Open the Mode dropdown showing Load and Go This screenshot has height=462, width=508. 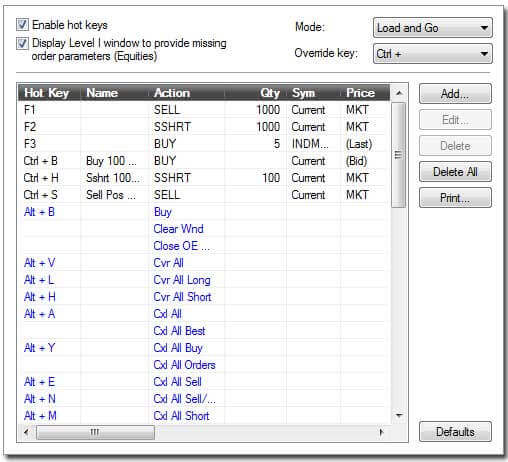click(x=433, y=28)
